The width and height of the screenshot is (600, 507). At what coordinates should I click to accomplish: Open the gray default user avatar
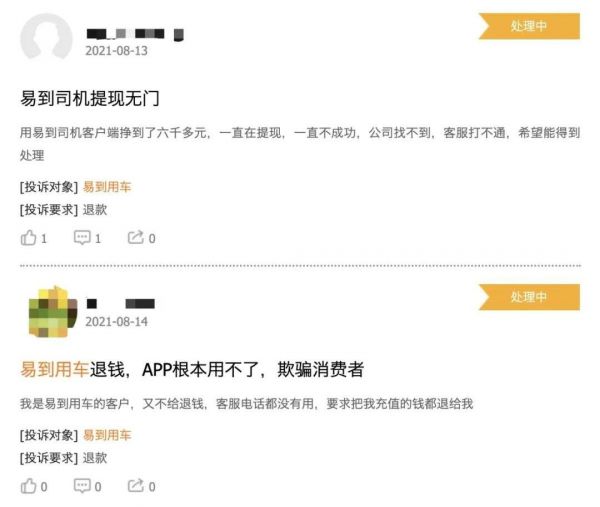pyautogui.click(x=46, y=37)
